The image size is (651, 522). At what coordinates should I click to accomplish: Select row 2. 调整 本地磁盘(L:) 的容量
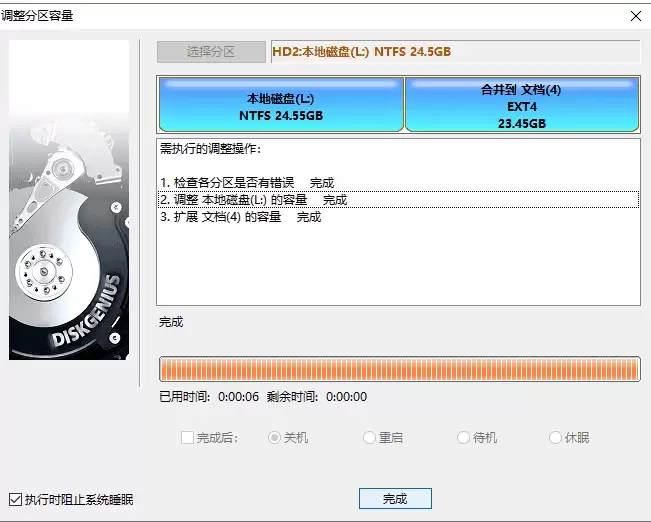[x=399, y=200]
